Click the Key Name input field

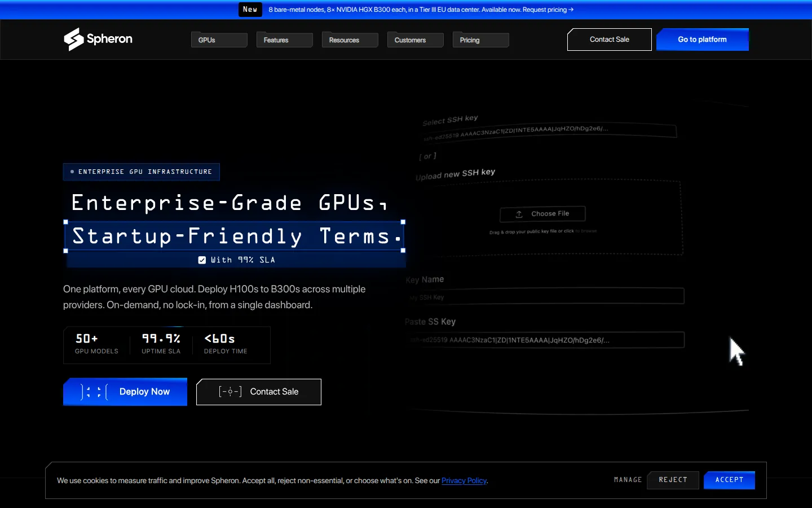[x=545, y=296]
